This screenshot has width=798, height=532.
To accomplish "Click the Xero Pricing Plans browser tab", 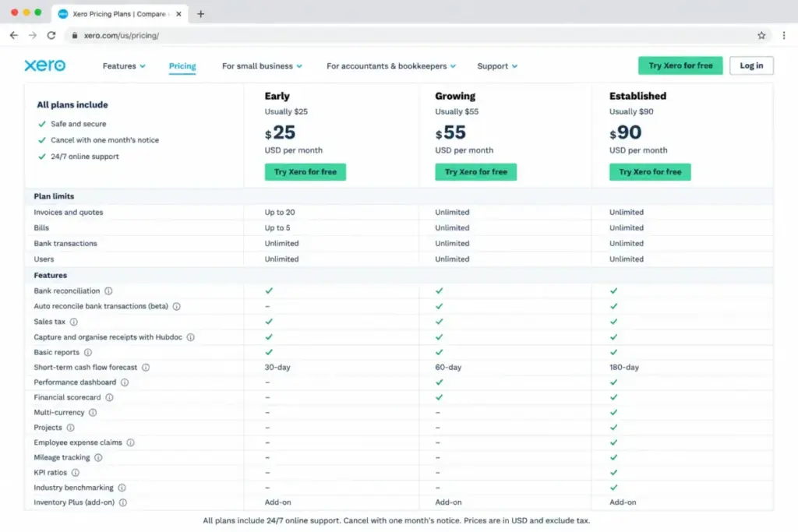I will (x=119, y=14).
